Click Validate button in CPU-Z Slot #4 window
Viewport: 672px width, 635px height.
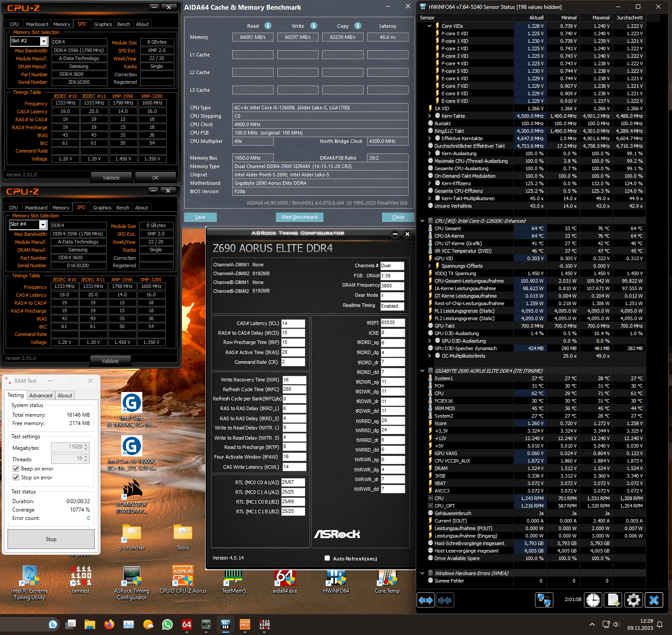point(111,361)
